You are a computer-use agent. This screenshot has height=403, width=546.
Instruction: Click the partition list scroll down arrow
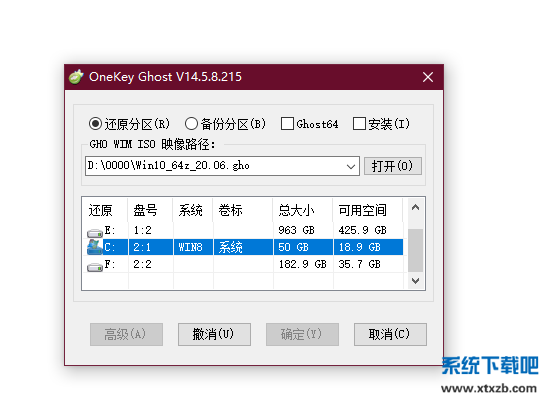coord(415,281)
